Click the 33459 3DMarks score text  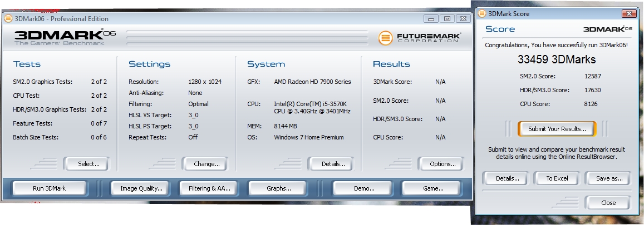557,59
